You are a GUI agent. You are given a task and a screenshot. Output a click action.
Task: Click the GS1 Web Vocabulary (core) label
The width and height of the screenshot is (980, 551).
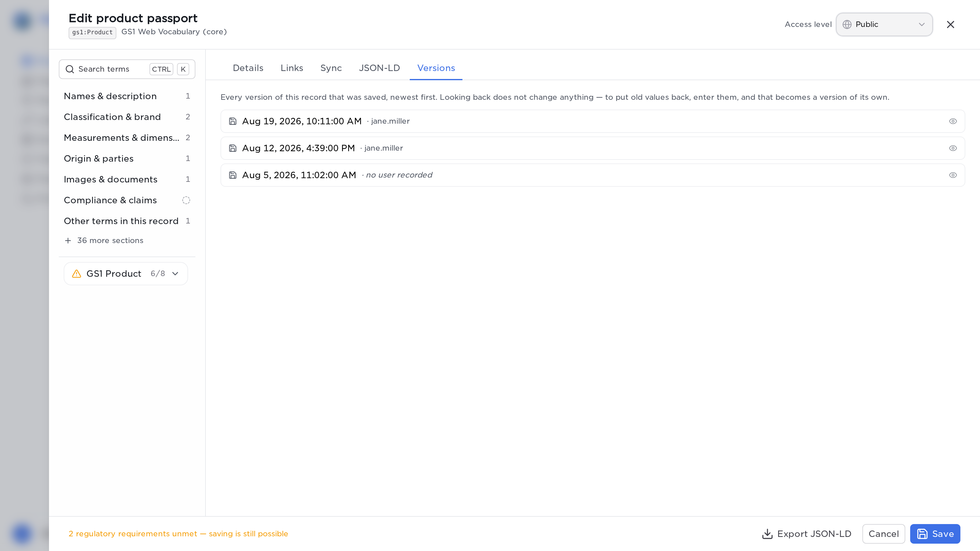coord(174,32)
